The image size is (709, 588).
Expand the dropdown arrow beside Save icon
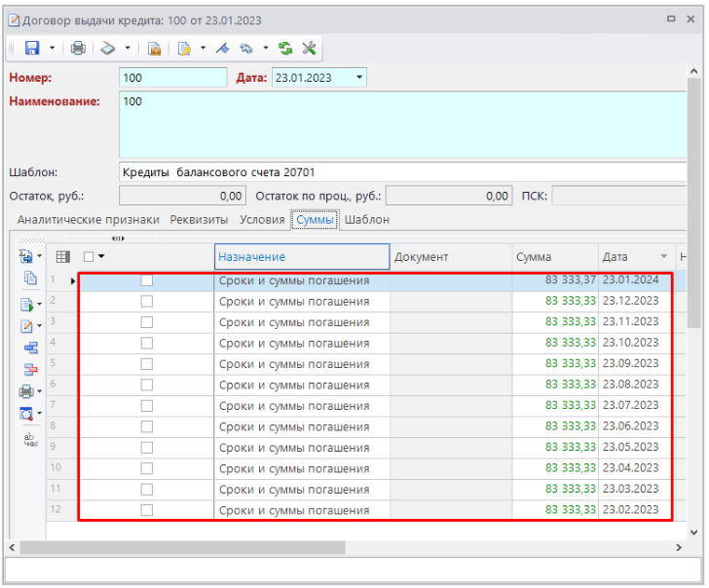point(52,48)
